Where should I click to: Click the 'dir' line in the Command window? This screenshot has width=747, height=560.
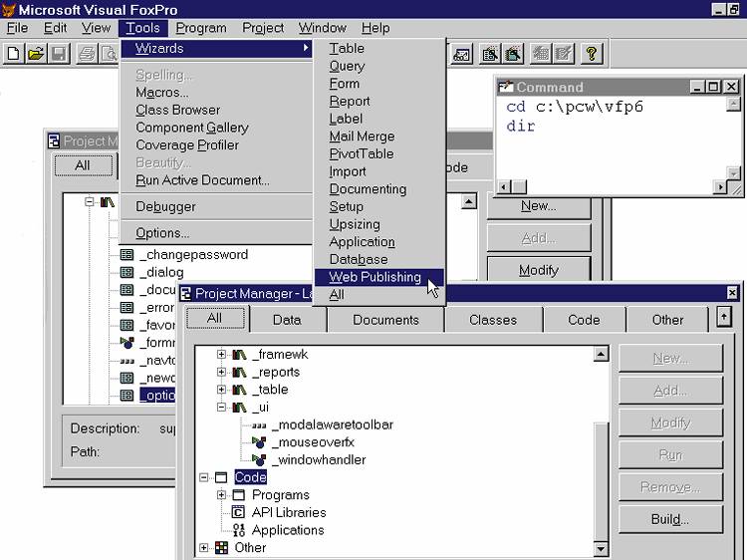(521, 127)
